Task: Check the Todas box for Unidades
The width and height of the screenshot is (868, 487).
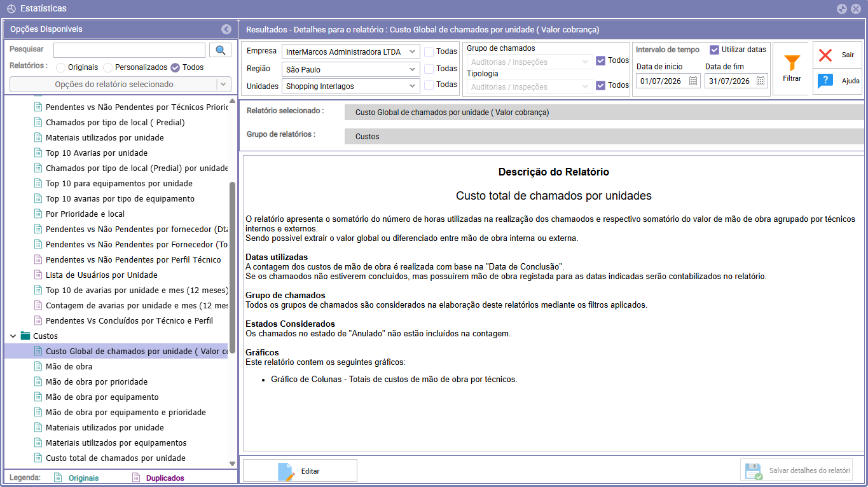Action: tap(429, 85)
